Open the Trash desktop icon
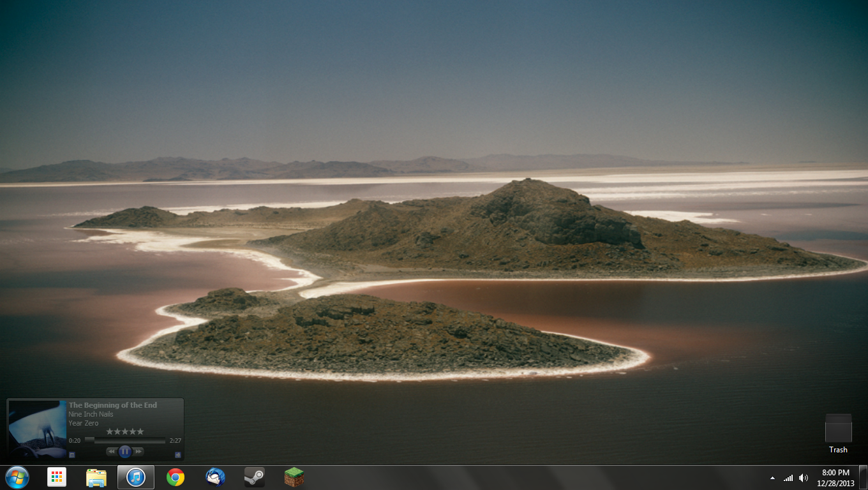Screen dimensions: 868x490 [839, 434]
